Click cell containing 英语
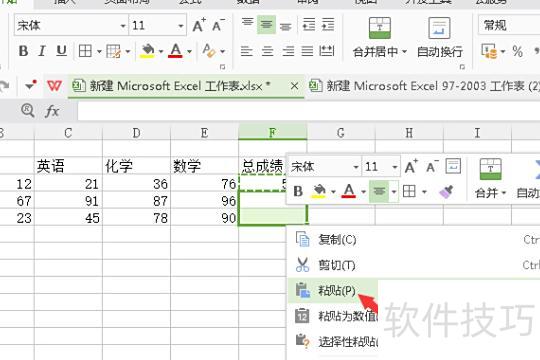 click(68, 166)
